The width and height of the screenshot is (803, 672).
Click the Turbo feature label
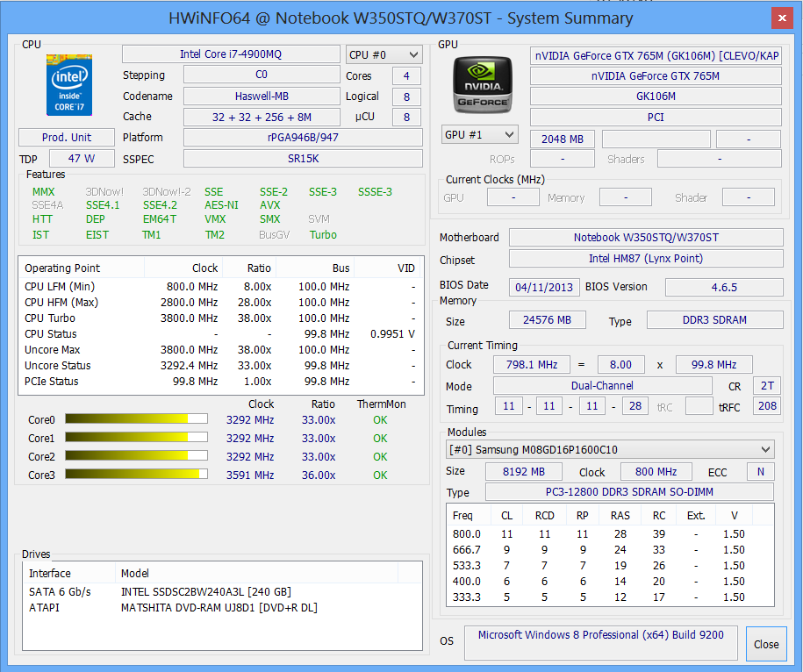tap(323, 235)
